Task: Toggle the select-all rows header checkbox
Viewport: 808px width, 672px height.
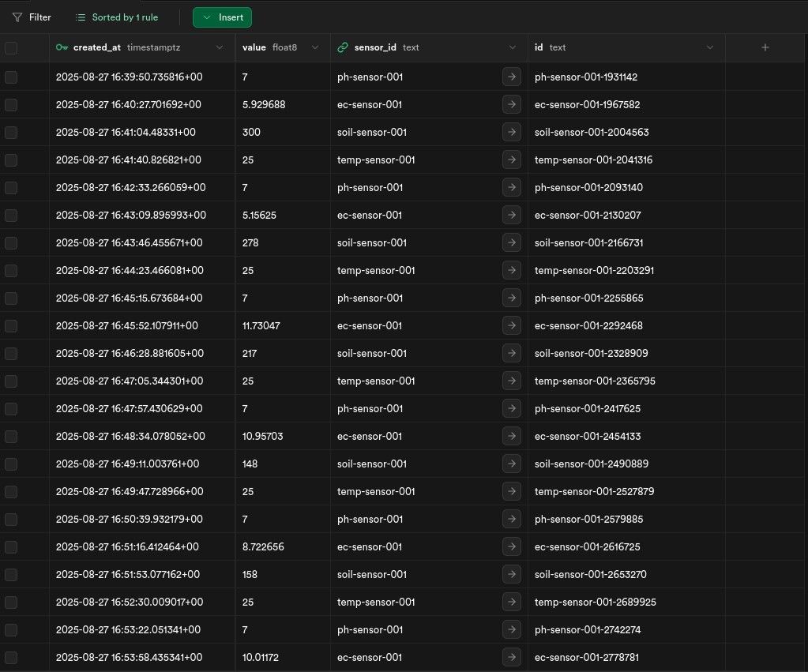Action: tap(11, 48)
